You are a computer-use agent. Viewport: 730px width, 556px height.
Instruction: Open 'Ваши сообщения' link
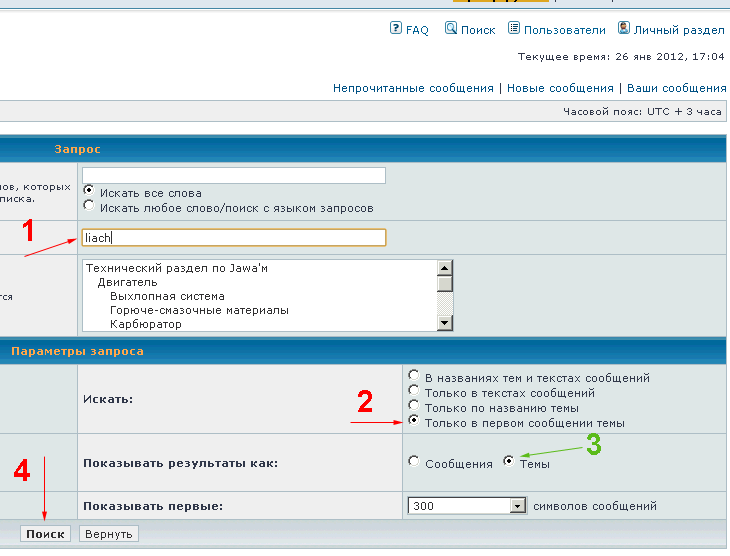pyautogui.click(x=676, y=88)
